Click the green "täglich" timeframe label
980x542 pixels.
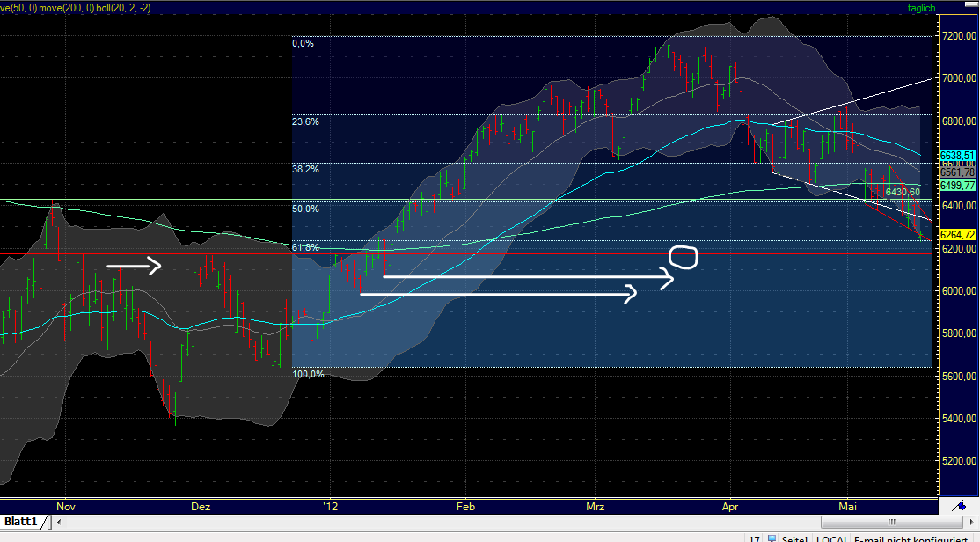(920, 8)
